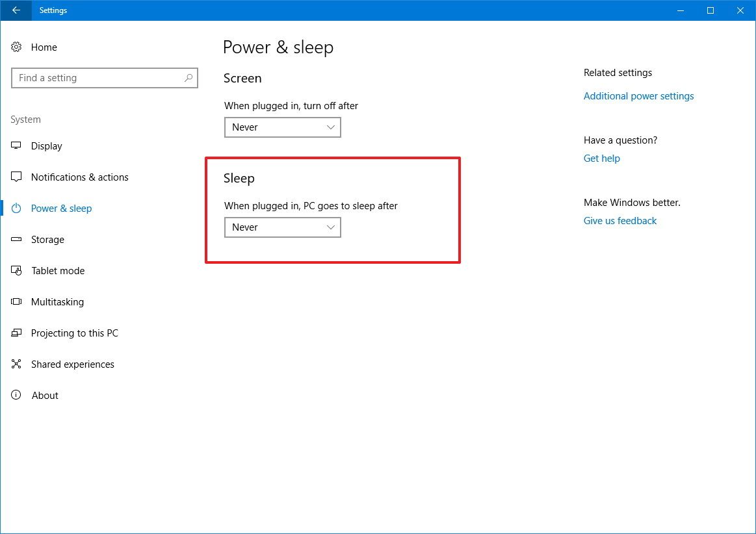756x534 pixels.
Task: Open Notifications & actions settings
Action: click(79, 177)
